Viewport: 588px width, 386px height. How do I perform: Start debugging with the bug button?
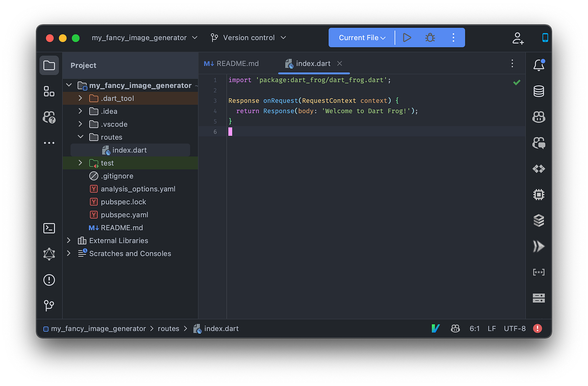pyautogui.click(x=430, y=38)
